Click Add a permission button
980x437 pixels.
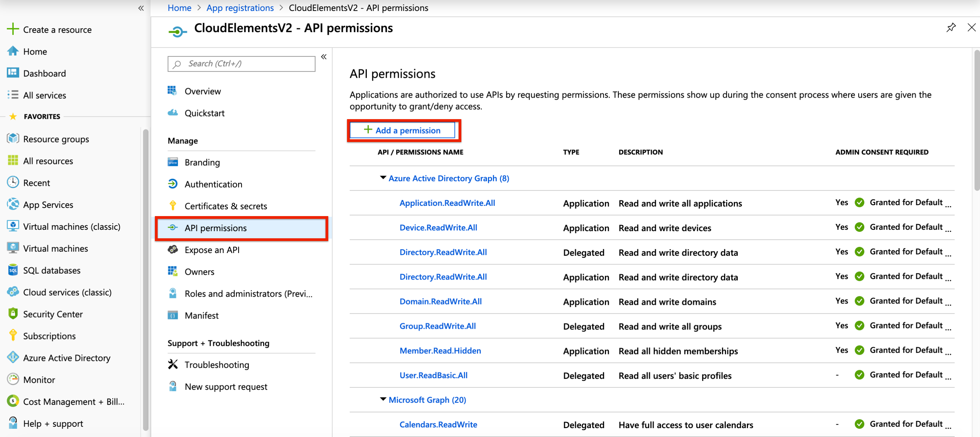tap(403, 130)
